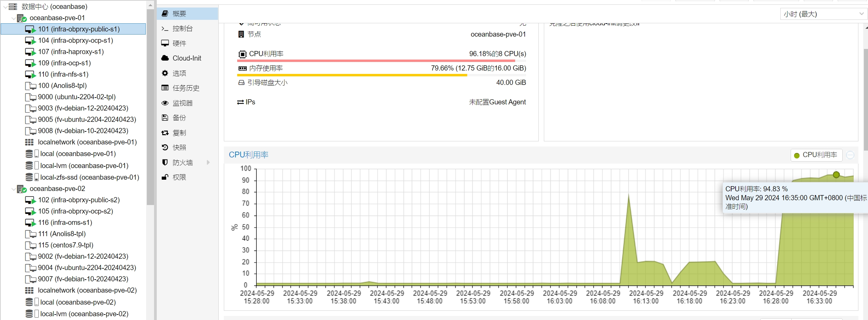Click the IPs 未配置Guest Agent text
868x320 pixels.
click(x=497, y=102)
